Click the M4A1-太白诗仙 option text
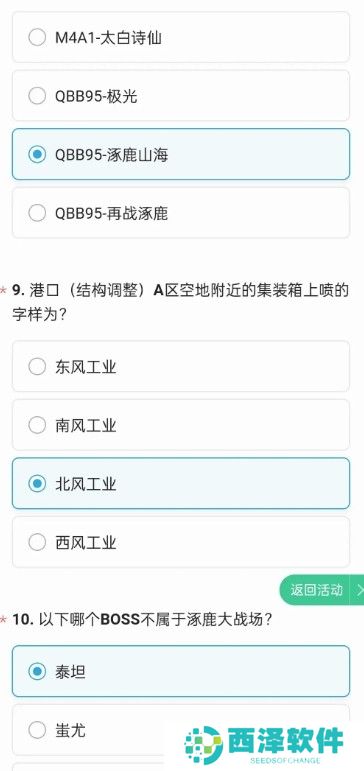Screen dimensions: 364x771 (108, 37)
